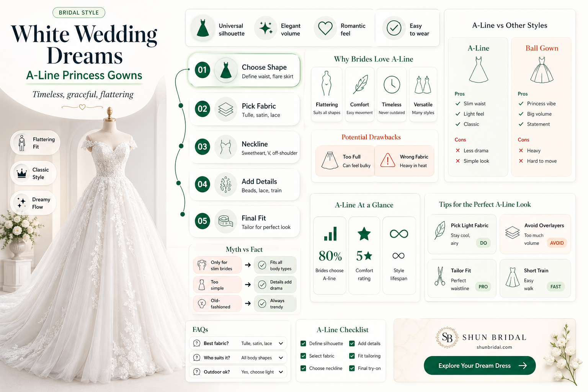Click the Elegant volume sparkle icon
588x392 pixels.
coord(266,28)
